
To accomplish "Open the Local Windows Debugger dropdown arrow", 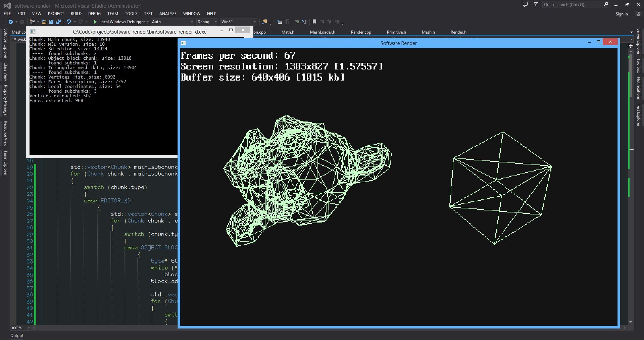I will click(147, 22).
